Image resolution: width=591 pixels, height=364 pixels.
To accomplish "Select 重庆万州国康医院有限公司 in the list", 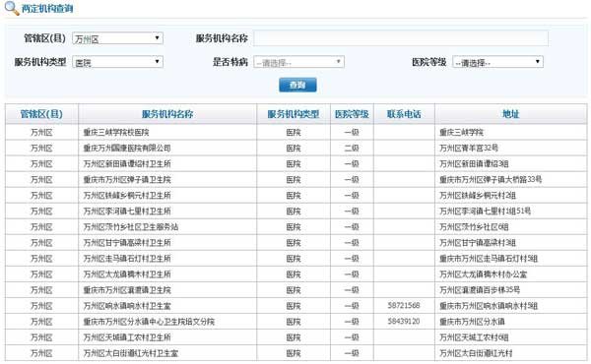I will click(x=127, y=149).
